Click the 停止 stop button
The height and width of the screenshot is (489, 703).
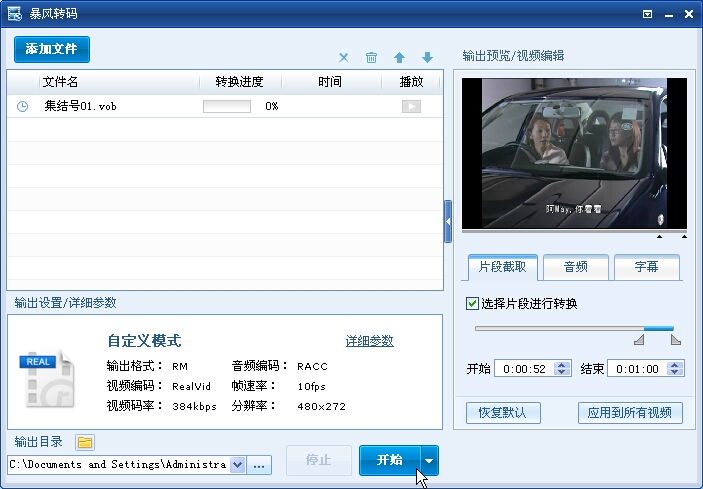coord(318,460)
